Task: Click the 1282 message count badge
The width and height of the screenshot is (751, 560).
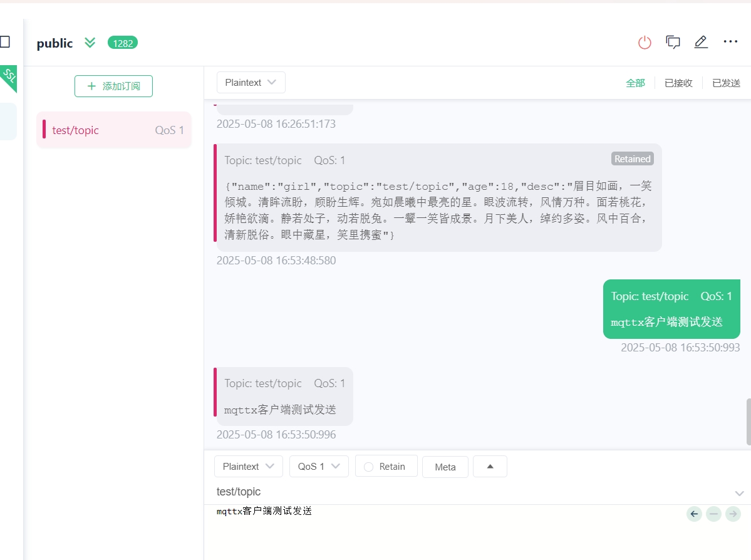Action: pyautogui.click(x=123, y=43)
